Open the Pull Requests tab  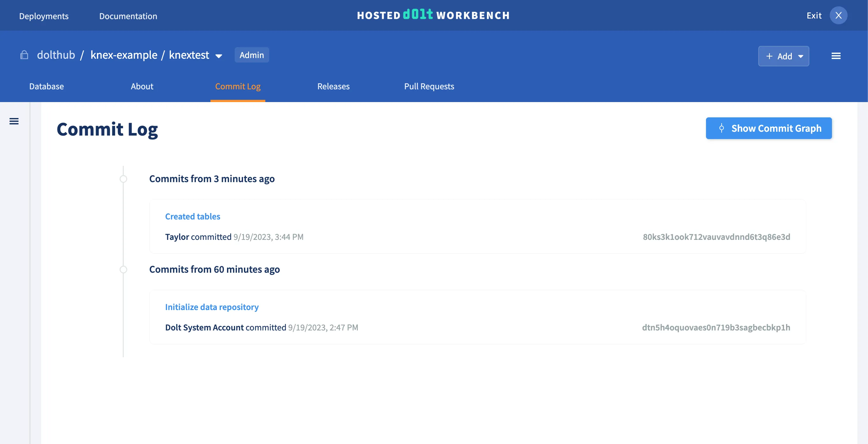pyautogui.click(x=429, y=86)
